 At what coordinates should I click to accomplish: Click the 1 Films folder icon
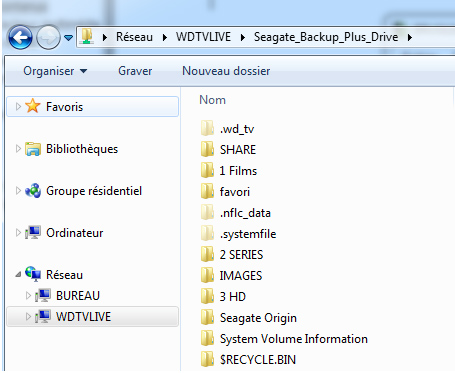(x=207, y=170)
